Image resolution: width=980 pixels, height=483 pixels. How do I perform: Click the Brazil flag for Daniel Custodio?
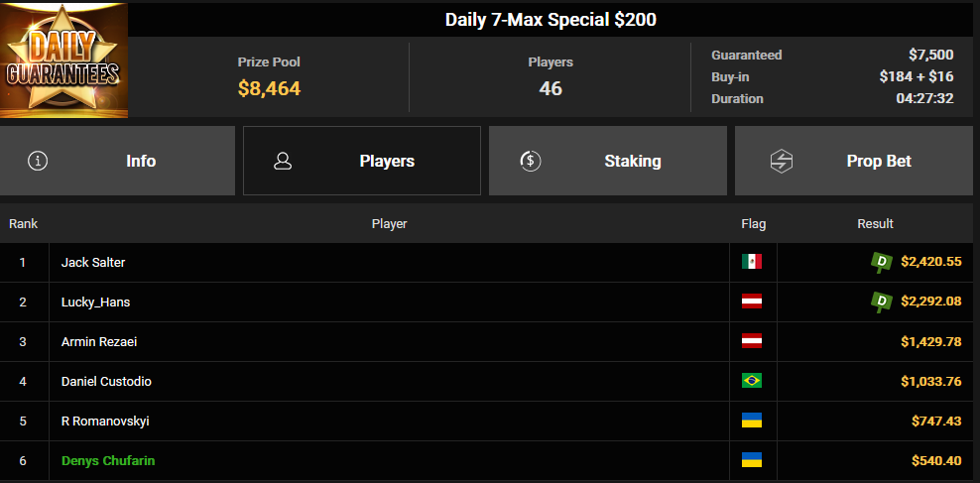point(751,381)
